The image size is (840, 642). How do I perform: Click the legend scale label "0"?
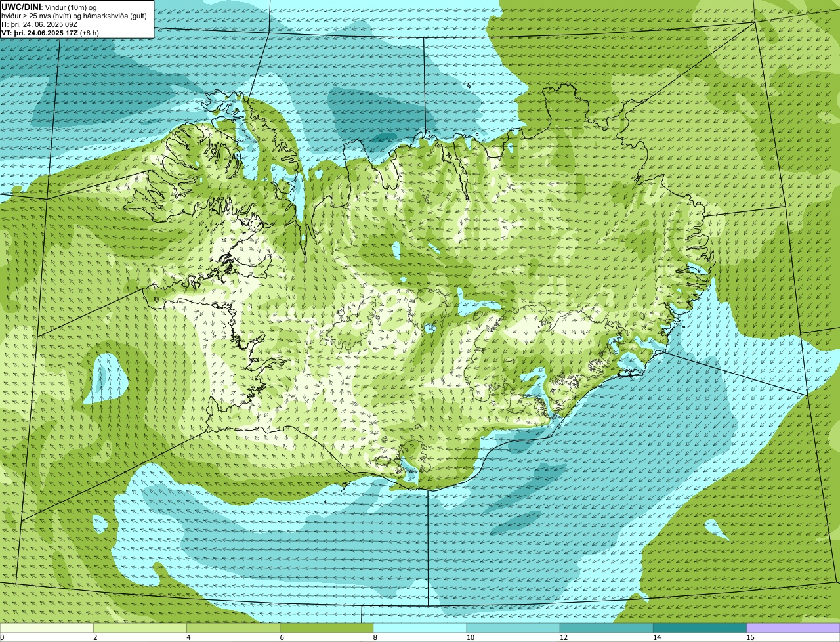coord(3,637)
